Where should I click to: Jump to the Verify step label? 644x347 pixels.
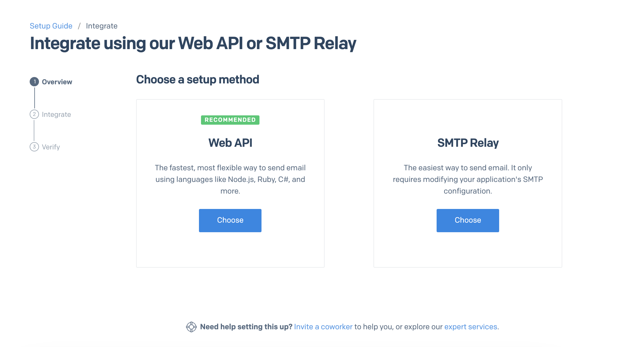coord(51,147)
